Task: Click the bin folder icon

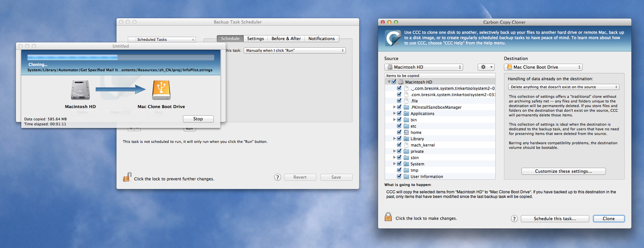Action: (x=406, y=120)
